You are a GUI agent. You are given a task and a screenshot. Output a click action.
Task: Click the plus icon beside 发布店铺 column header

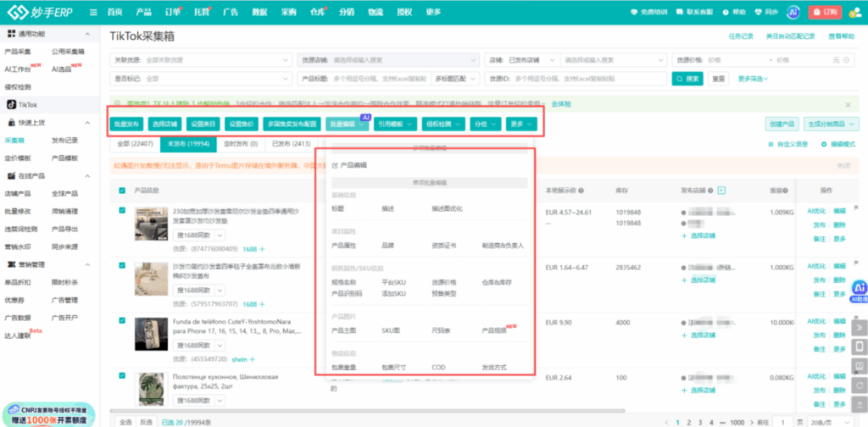pyautogui.click(x=721, y=191)
